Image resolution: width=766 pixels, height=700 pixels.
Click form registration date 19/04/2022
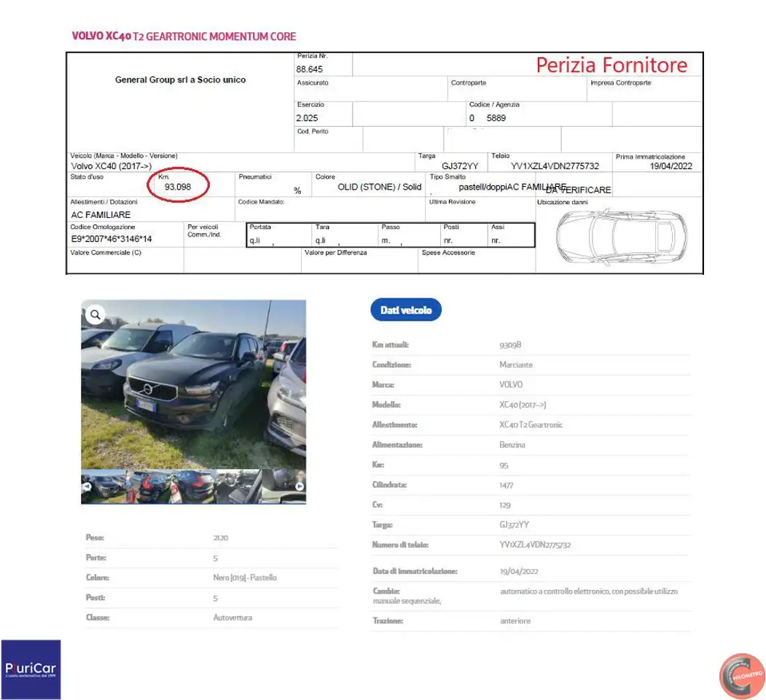671,166
